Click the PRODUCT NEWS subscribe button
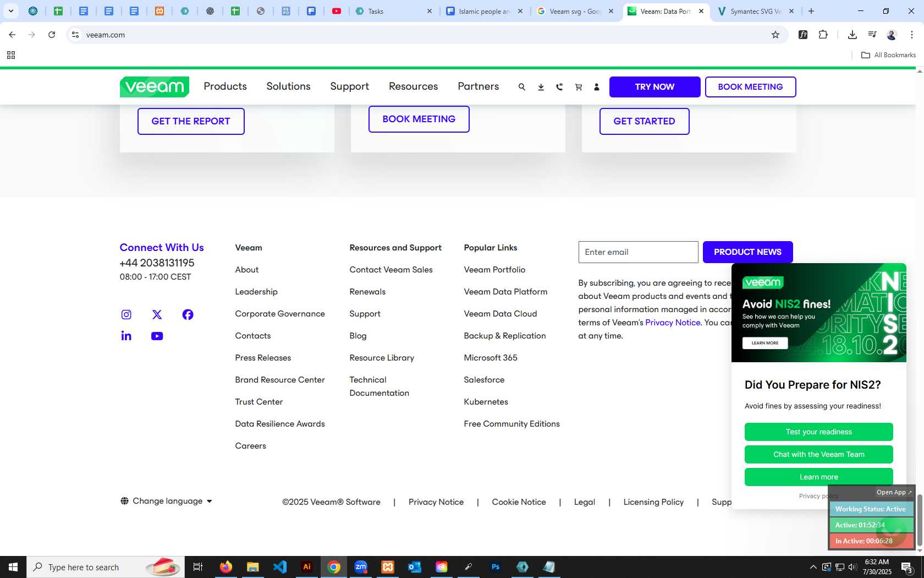The image size is (924, 578). 748,252
